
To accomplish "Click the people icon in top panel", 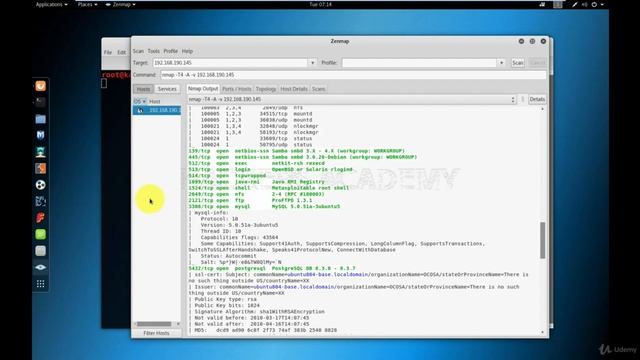I will pyautogui.click(x=542, y=4).
